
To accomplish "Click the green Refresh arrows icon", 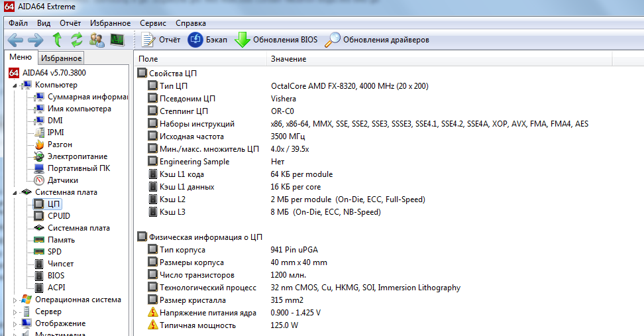I will click(76, 40).
